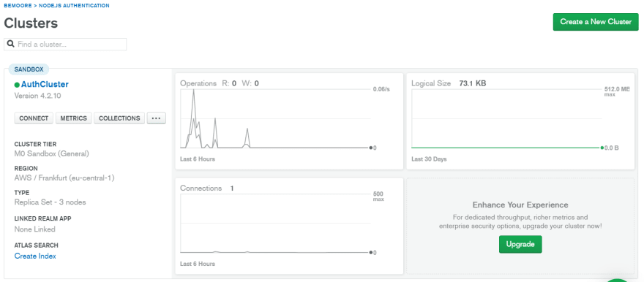The height and width of the screenshot is (282, 644).
Task: Click AWS / Frankfurt (eu-central-1) region text
Action: (x=64, y=178)
